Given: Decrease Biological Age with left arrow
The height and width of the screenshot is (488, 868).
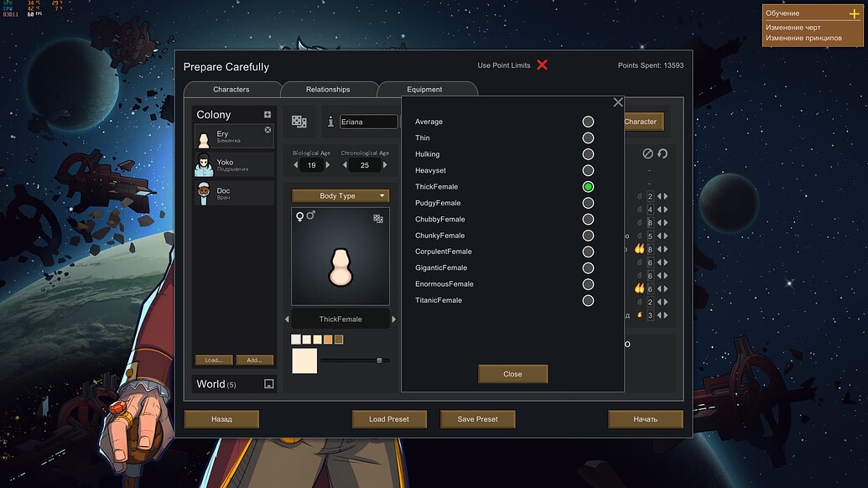Looking at the screenshot, I should [x=295, y=165].
